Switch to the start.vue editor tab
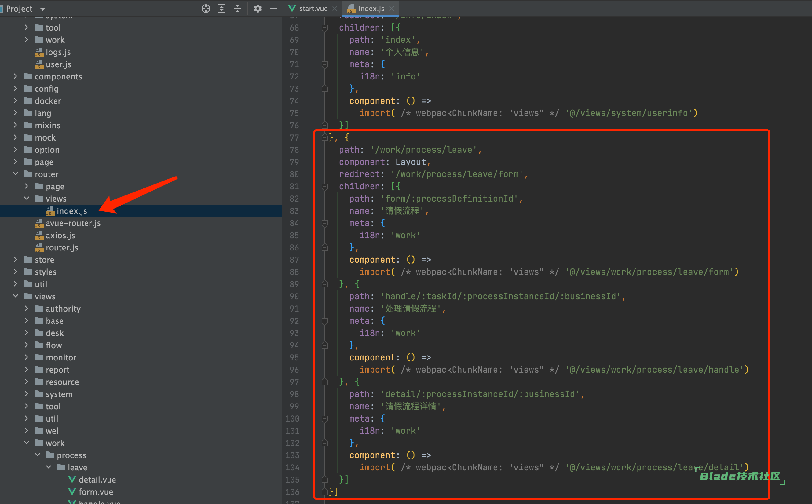Screen dimensions: 812x504 308,9
